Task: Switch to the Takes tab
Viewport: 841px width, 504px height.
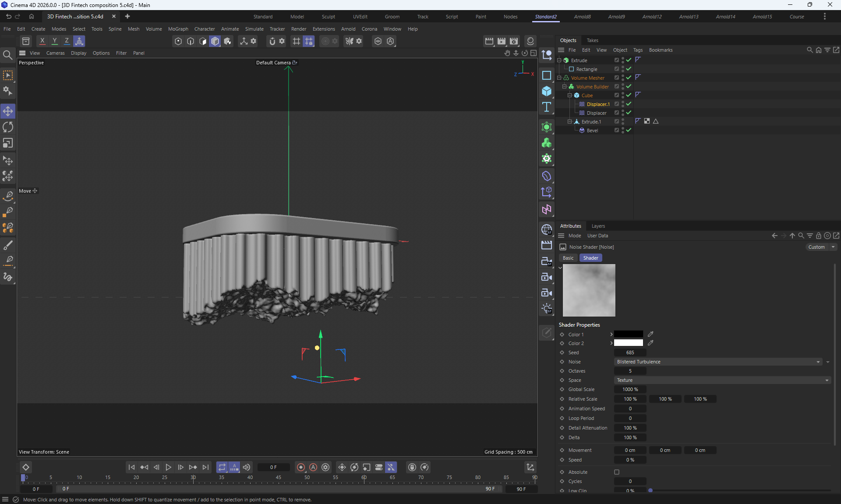Action: pos(592,40)
